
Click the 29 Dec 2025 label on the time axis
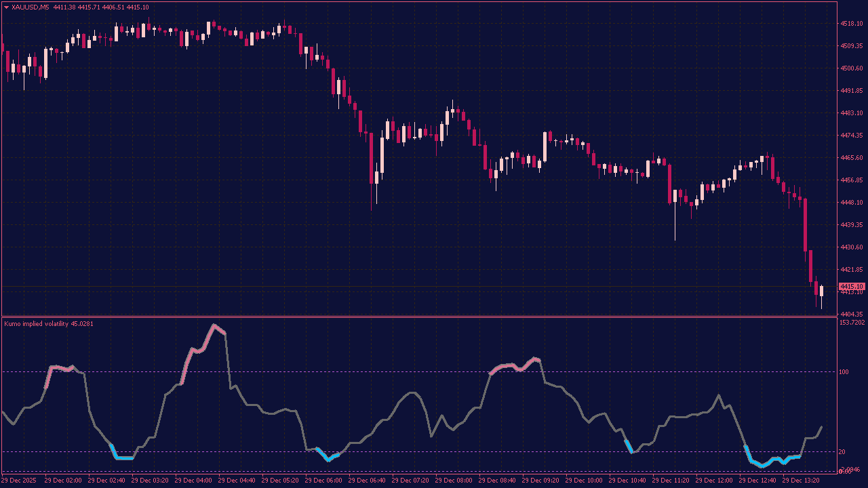18,481
